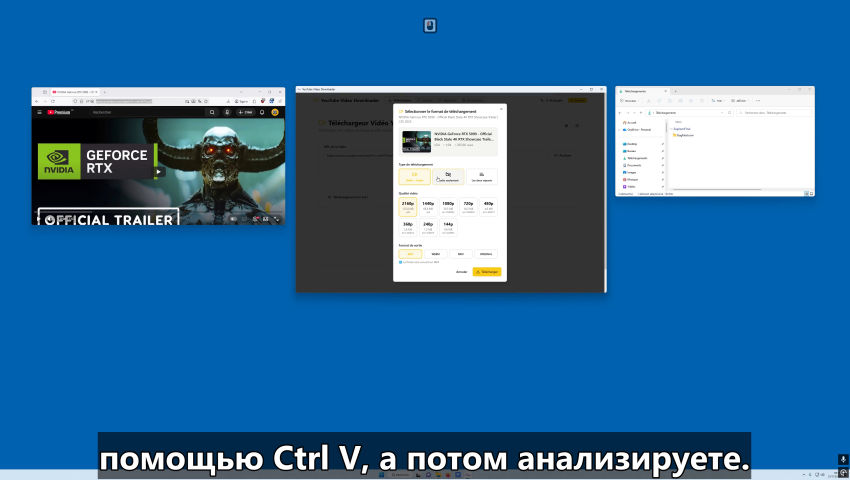Add a new tab in File Explorer
850x480 pixels.
coord(675,91)
